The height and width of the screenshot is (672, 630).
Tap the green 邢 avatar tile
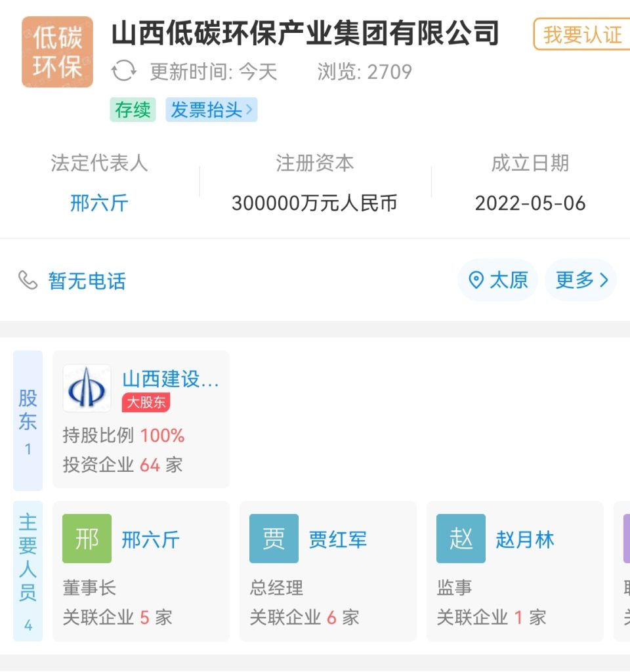point(87,538)
